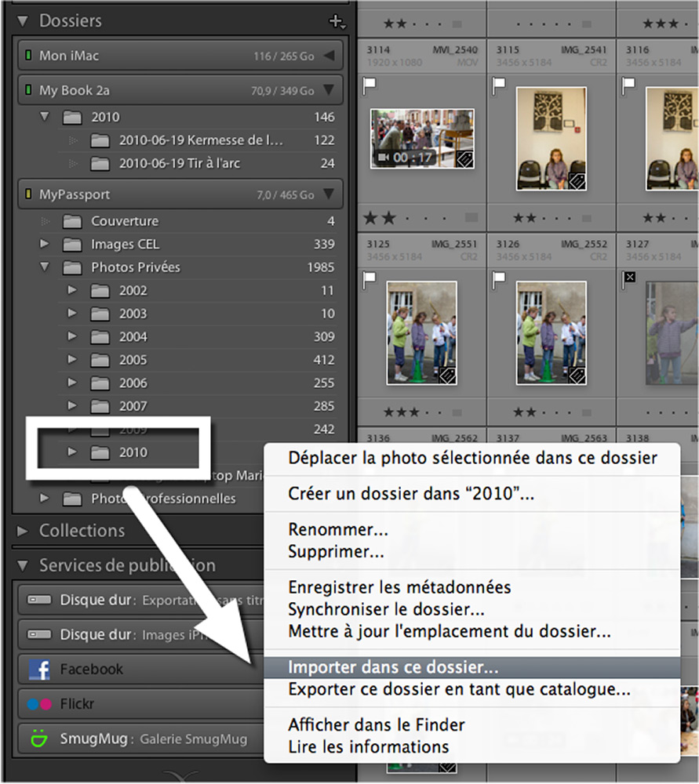Click the video camera icon next to 00:17
The image size is (699, 784).
384,158
